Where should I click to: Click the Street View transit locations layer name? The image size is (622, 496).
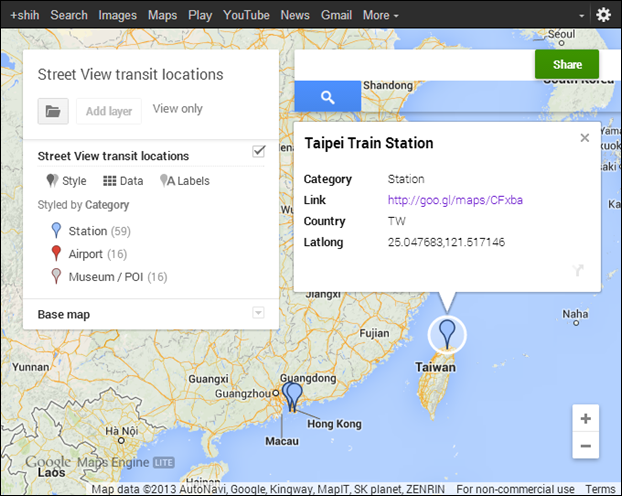click(x=113, y=156)
